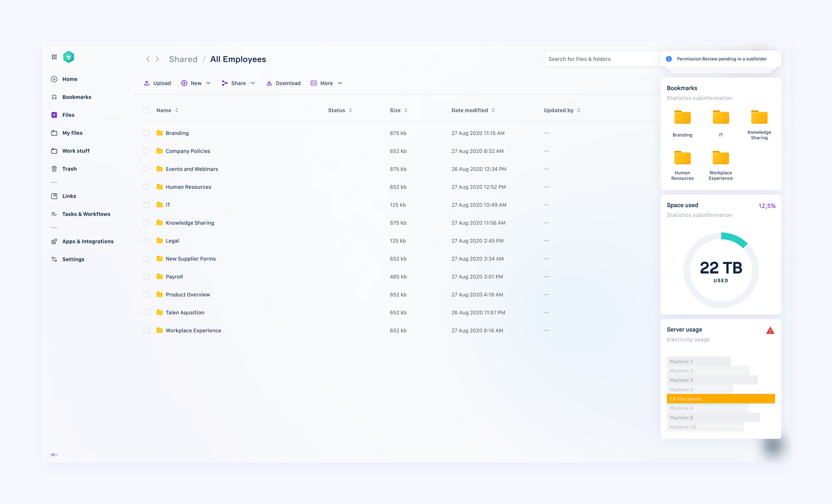Click the permission review info icon
This screenshot has height=504, width=832.
tap(668, 59)
